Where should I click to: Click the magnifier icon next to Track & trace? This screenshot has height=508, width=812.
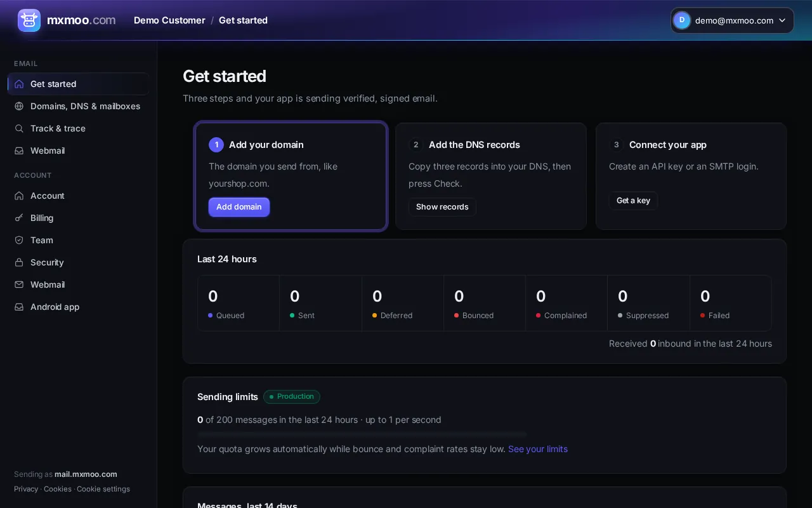point(19,128)
